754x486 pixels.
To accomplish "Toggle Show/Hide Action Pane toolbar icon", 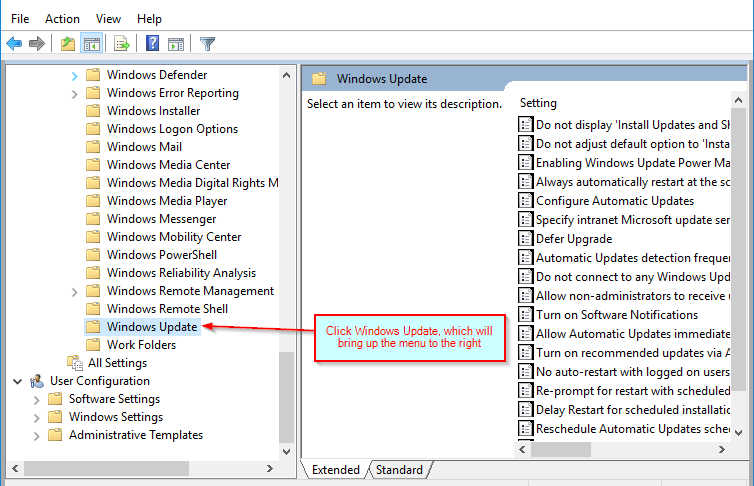I will (x=176, y=44).
